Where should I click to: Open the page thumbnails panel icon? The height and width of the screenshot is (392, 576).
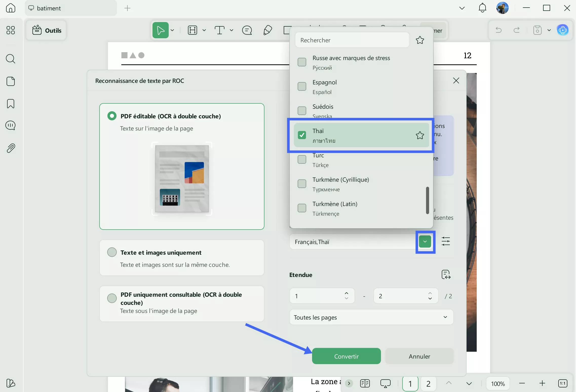coord(11,81)
